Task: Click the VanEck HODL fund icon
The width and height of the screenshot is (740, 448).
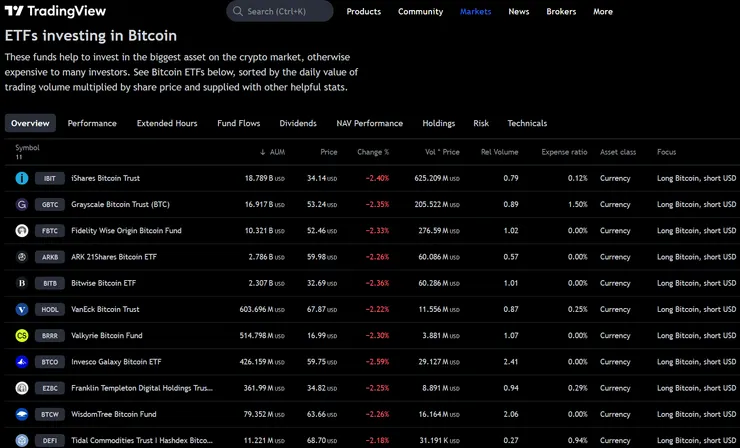Action: pyautogui.click(x=22, y=309)
